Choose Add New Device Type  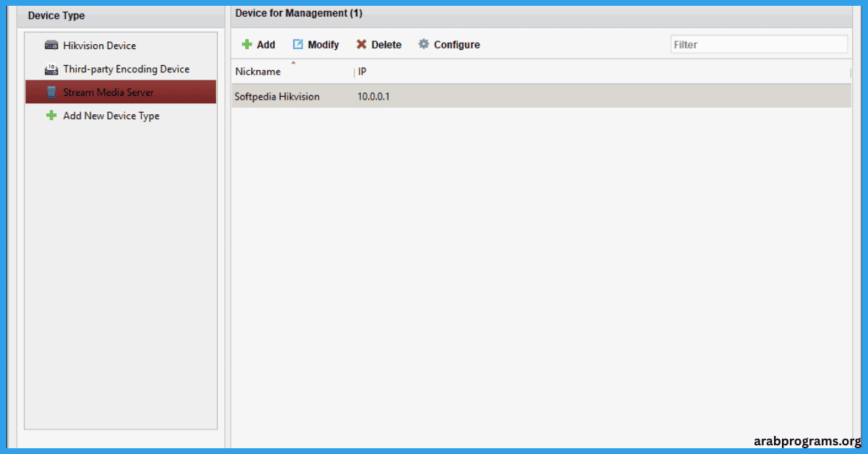coord(121,116)
